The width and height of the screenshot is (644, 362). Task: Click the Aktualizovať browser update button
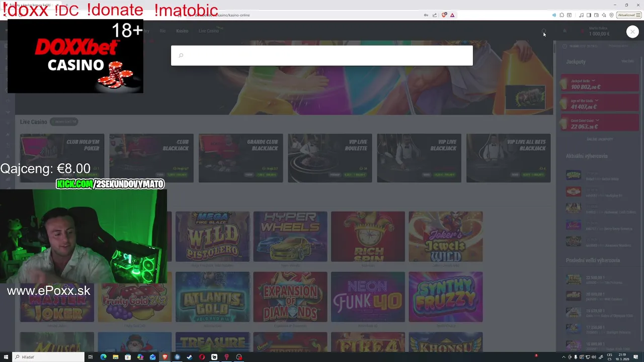point(628,15)
